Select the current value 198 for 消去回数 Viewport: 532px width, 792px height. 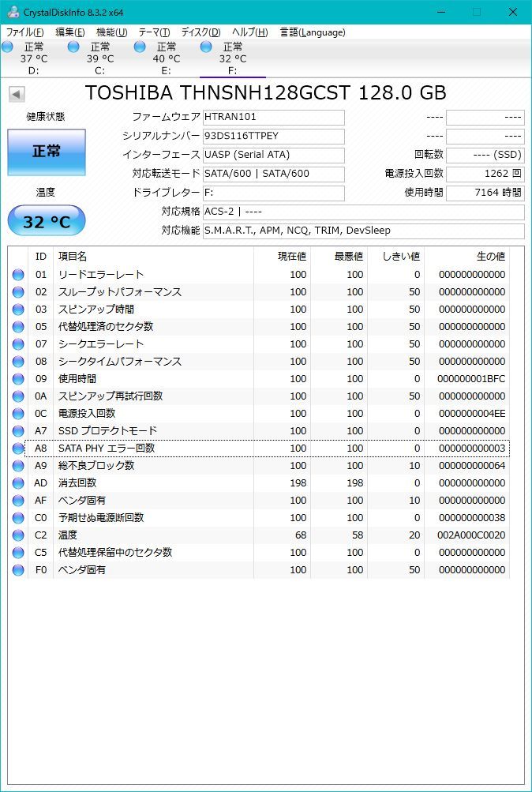click(x=298, y=483)
